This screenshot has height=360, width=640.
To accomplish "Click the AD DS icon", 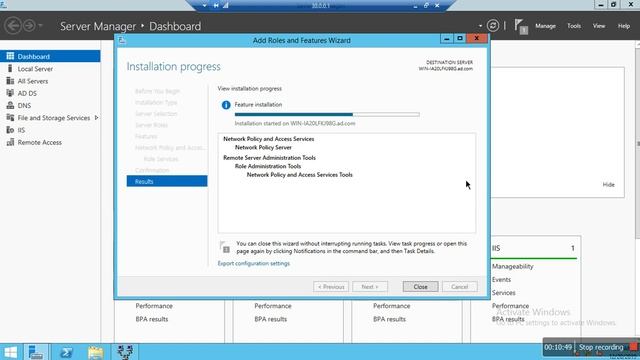I will coord(10,93).
